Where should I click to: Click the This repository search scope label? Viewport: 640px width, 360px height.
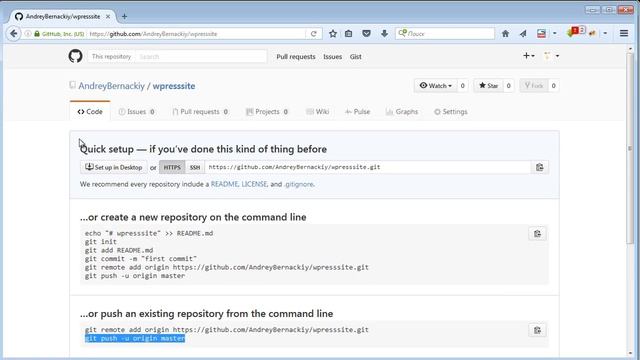pos(111,56)
